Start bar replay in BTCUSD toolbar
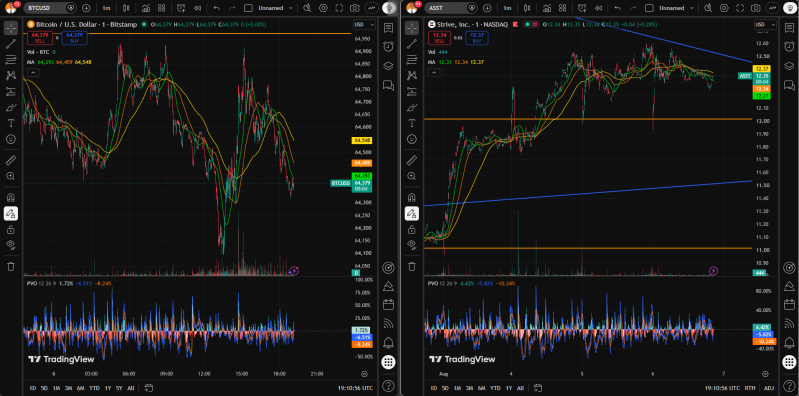 (197, 8)
